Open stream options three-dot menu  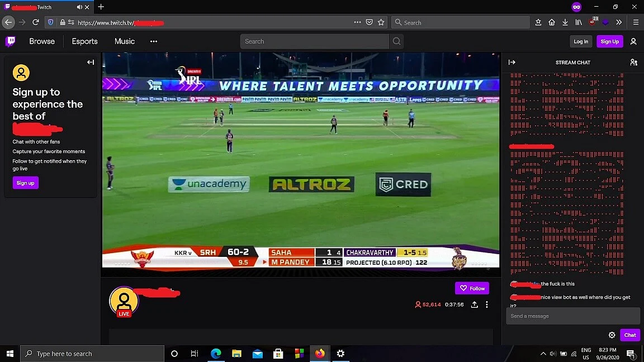[x=487, y=304]
